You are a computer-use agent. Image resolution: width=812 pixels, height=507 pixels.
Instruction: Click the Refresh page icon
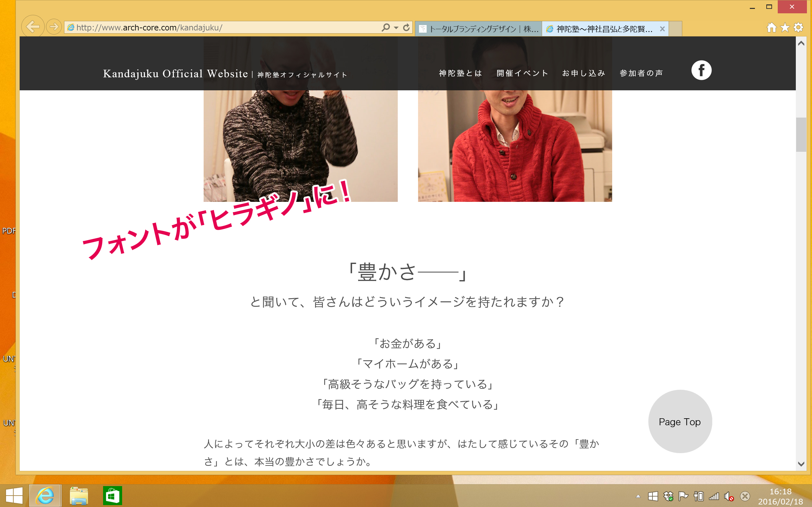click(x=406, y=28)
